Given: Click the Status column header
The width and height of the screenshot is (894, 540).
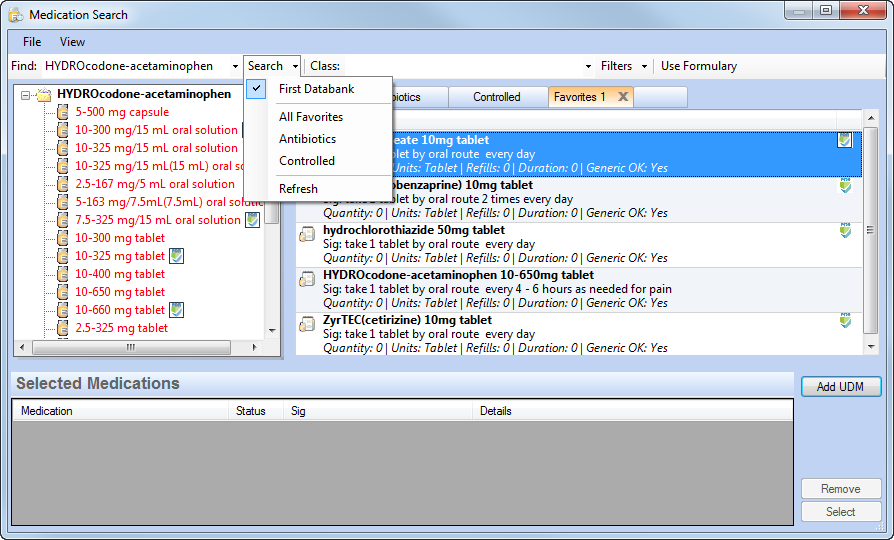Looking at the screenshot, I should pos(256,411).
